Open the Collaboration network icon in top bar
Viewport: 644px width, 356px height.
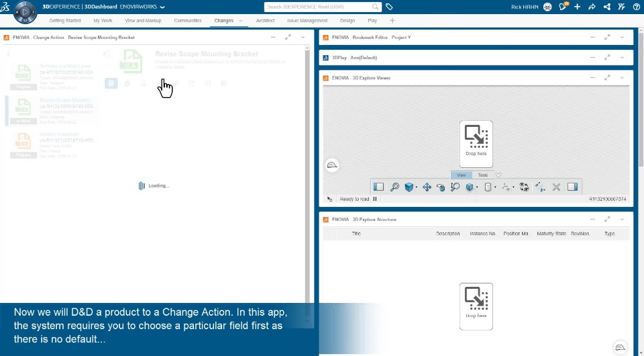(606, 7)
